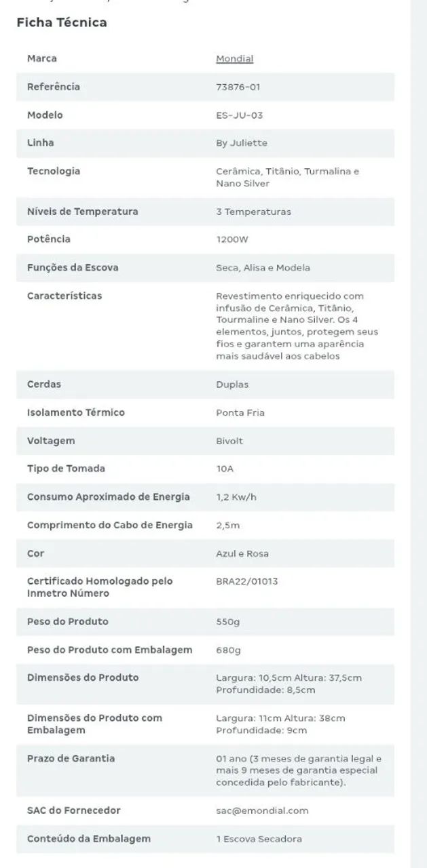427x868 pixels.
Task: Select the 1 Escova Secadora content value
Action: pos(259,839)
